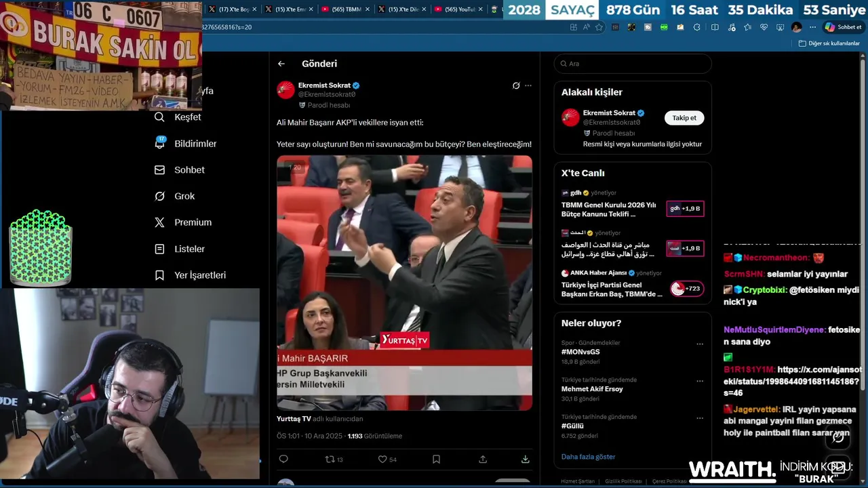
Task: Open Keşfet search in the sidebar
Action: pos(178,117)
